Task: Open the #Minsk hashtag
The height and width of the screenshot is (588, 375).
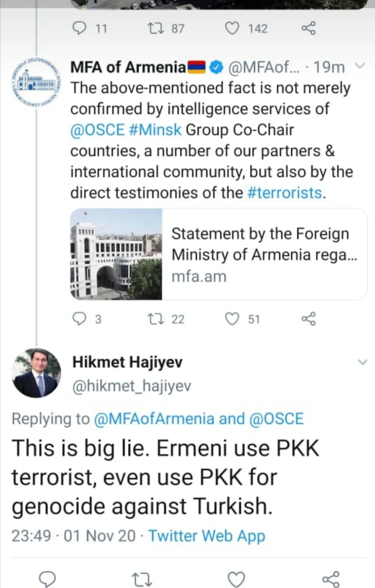Action: point(155,130)
